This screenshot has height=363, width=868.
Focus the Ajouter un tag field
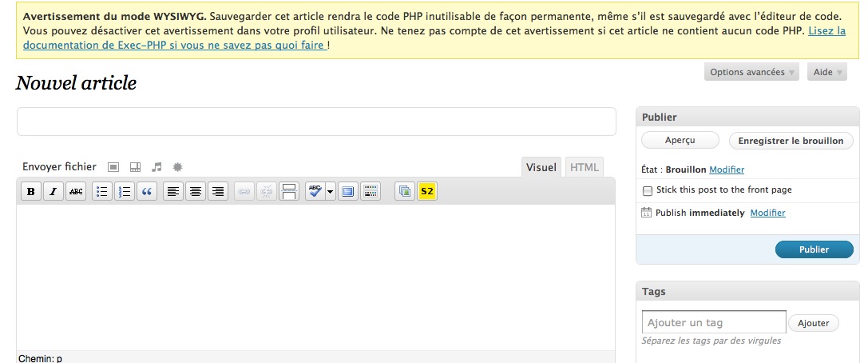714,322
